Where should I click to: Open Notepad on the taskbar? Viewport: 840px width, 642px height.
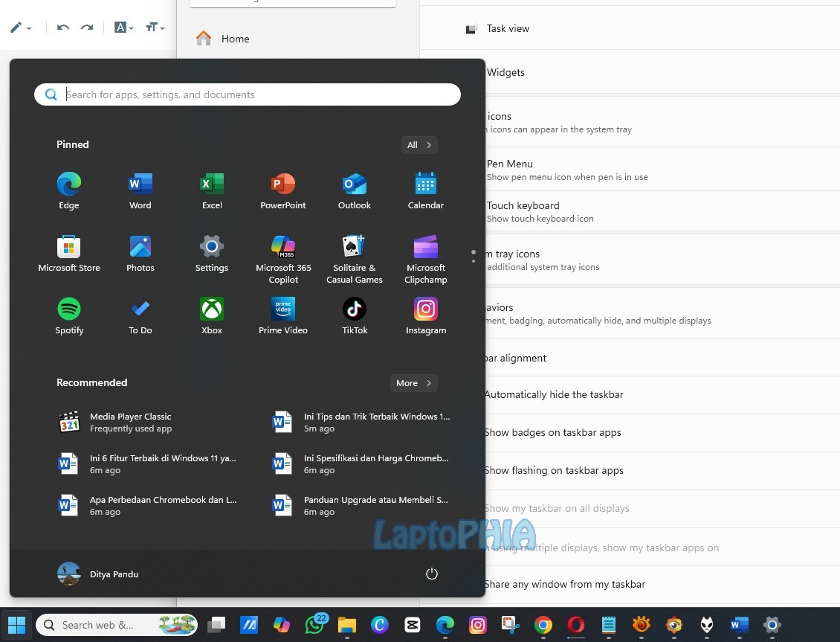pos(609,625)
